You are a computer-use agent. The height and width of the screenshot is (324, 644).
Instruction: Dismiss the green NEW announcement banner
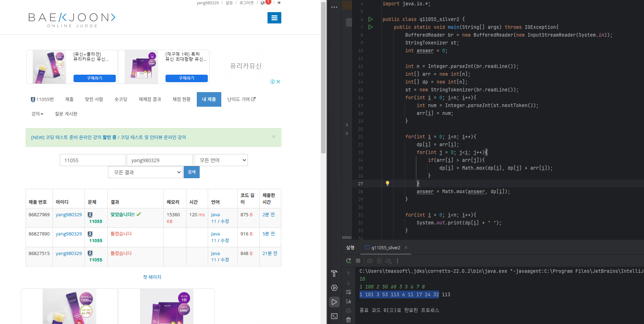(x=274, y=137)
